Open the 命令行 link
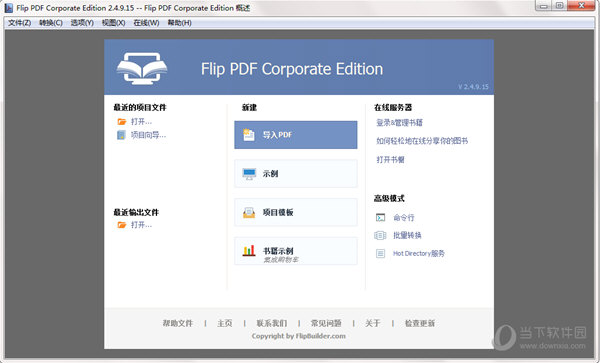 pyautogui.click(x=404, y=218)
